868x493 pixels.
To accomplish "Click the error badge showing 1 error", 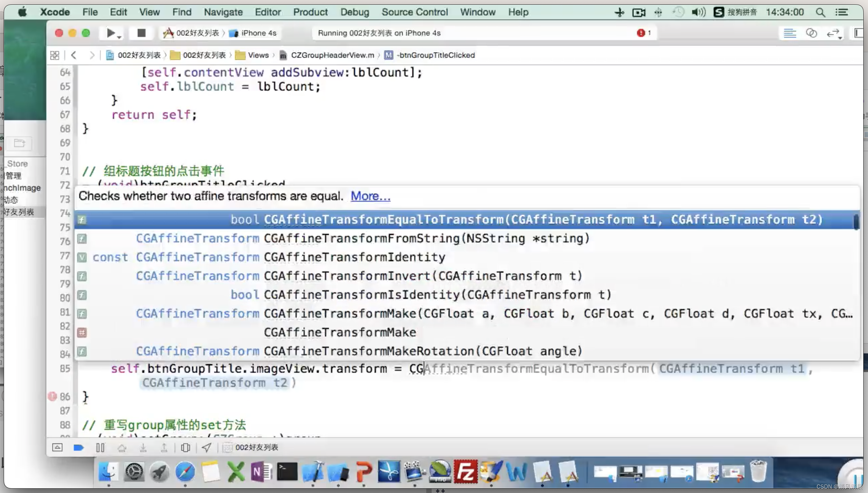I will click(644, 33).
